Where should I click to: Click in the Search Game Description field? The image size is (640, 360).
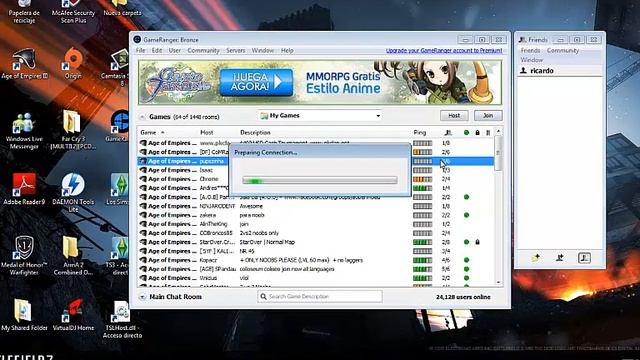click(x=320, y=297)
